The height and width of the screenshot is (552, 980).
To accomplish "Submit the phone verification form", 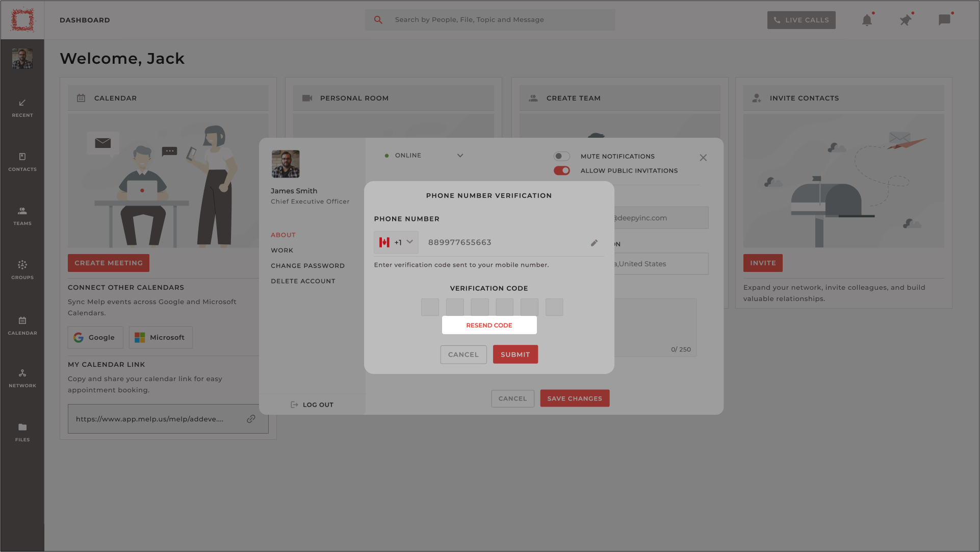I will [515, 354].
